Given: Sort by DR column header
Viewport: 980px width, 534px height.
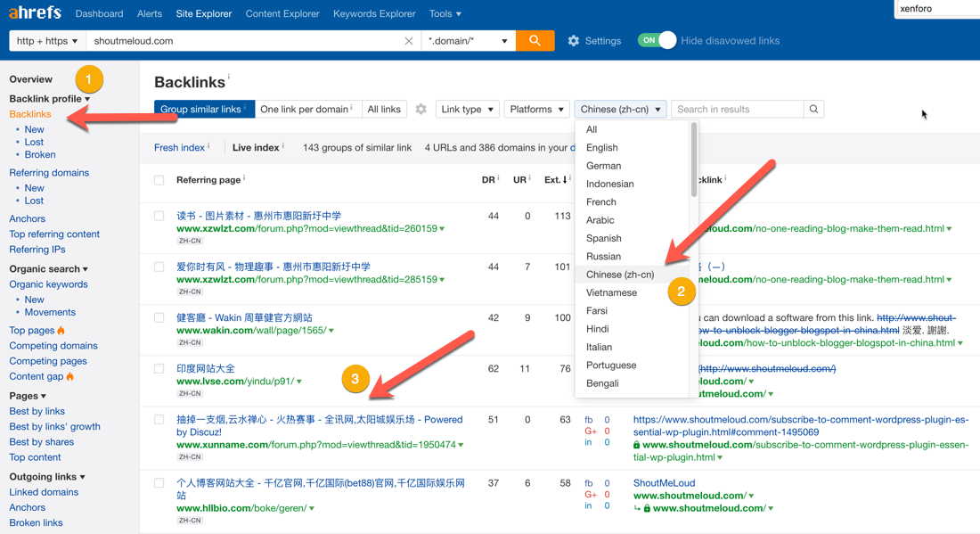Looking at the screenshot, I should pos(488,179).
